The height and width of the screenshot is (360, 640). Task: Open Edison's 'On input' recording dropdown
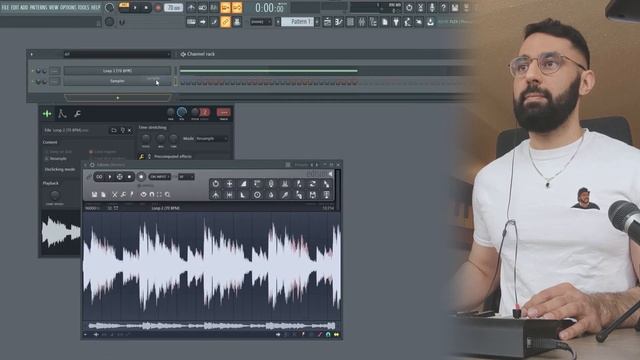160,177
